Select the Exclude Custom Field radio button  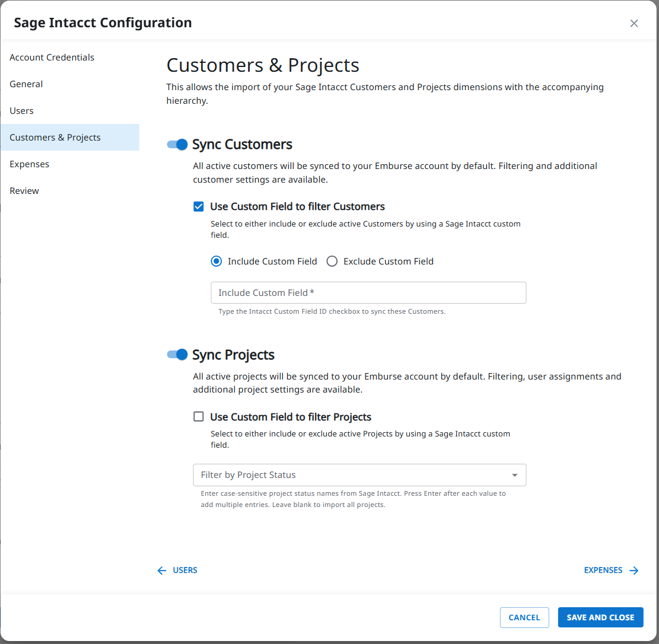coord(332,261)
